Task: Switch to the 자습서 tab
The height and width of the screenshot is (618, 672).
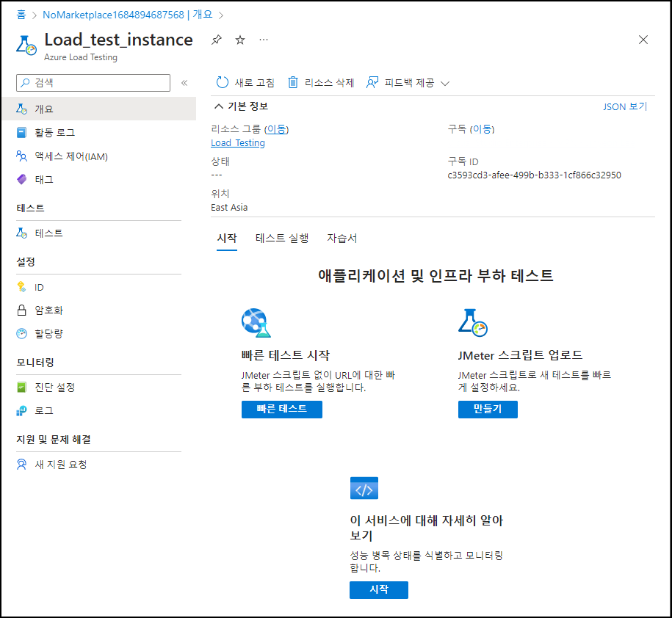Action: (x=342, y=238)
